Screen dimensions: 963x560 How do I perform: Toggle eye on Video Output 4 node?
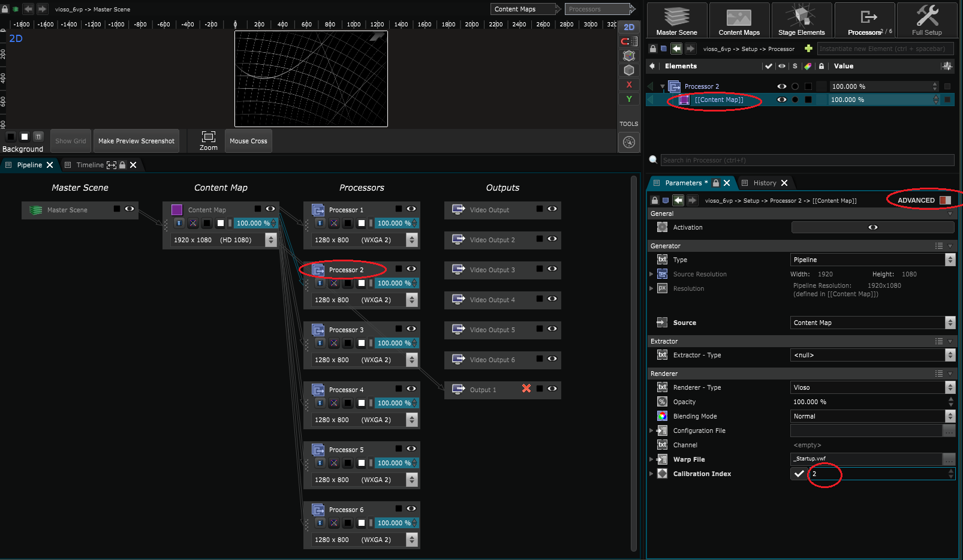(552, 299)
